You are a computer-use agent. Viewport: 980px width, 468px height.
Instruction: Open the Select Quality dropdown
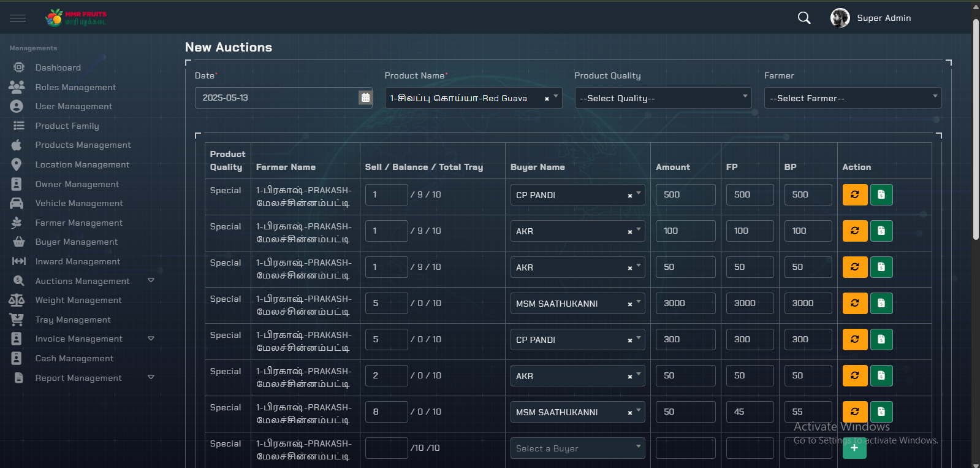tap(663, 98)
